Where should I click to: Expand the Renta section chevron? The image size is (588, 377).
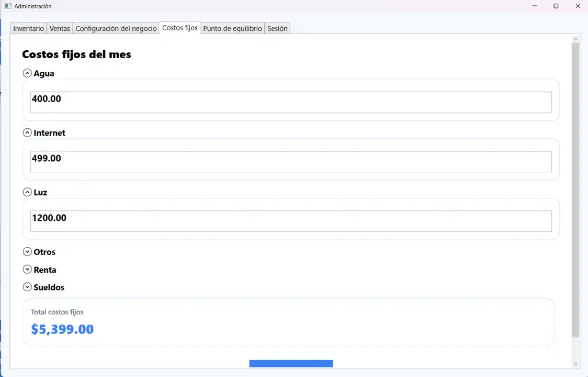coord(27,269)
